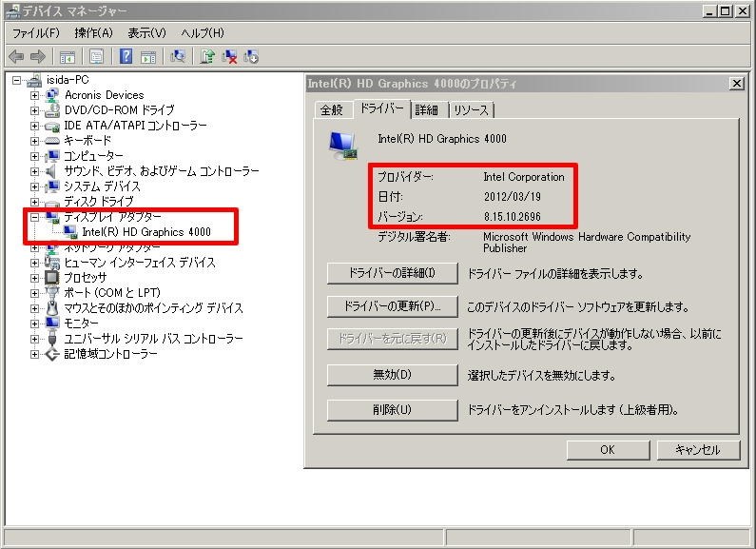Close the Intel HD Graphics properties dialog

737,84
